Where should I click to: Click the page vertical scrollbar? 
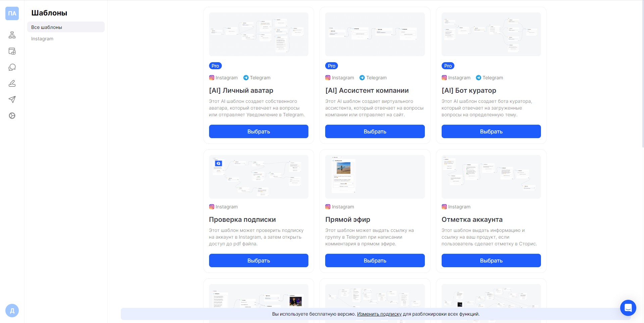(643, 74)
